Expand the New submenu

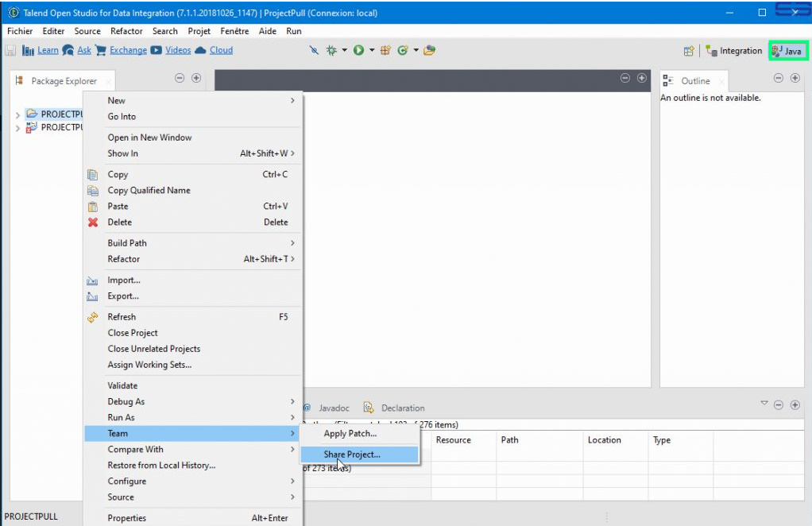tap(192, 100)
